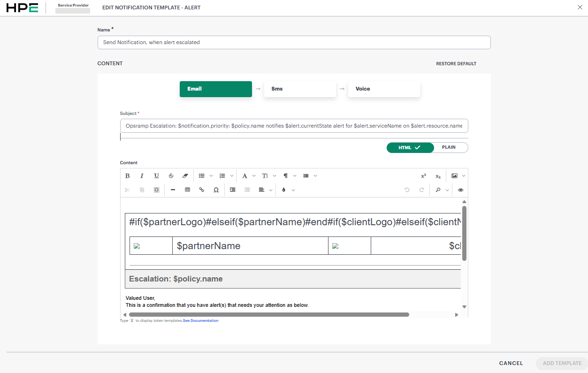Screen dimensions: 588x373
Task: Click the HPE logo
Action: pos(23,8)
